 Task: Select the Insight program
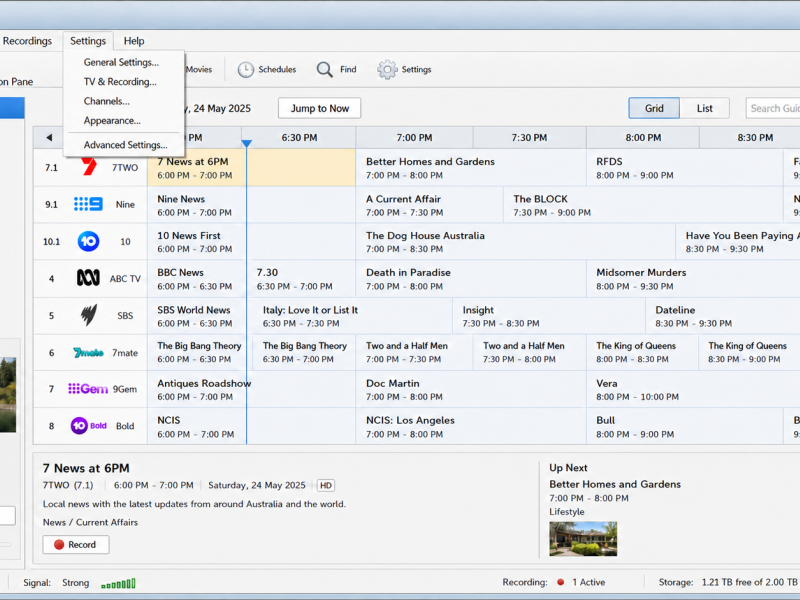point(549,316)
